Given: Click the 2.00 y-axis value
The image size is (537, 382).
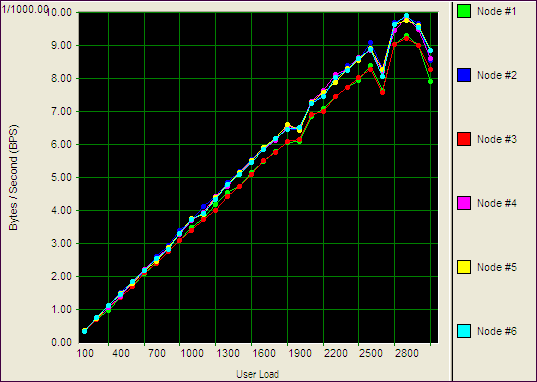Looking at the screenshot, I should tap(62, 276).
